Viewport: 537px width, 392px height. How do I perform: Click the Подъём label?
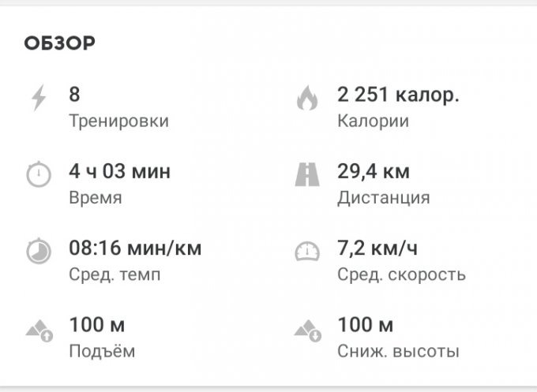click(102, 351)
